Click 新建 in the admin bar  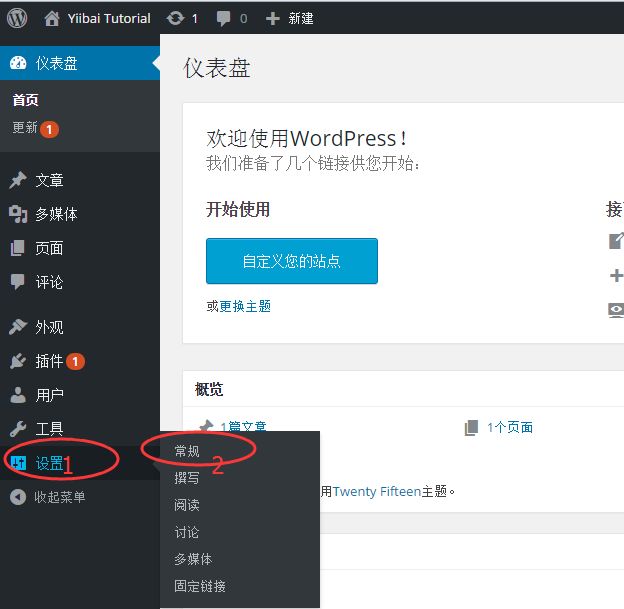point(301,18)
